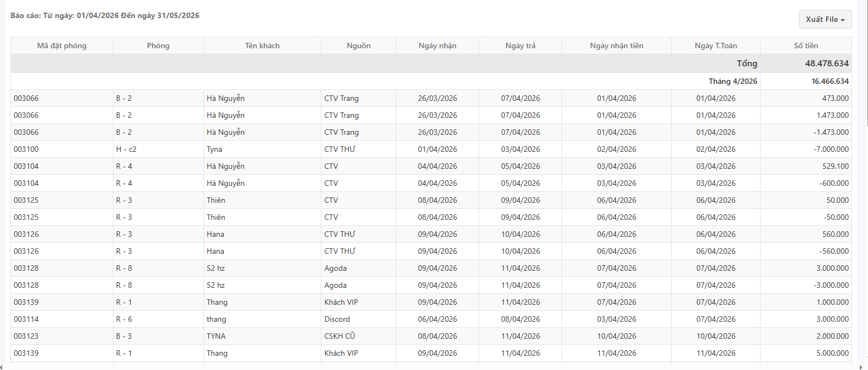
Task: Click the Tên khách column header
Action: point(262,45)
